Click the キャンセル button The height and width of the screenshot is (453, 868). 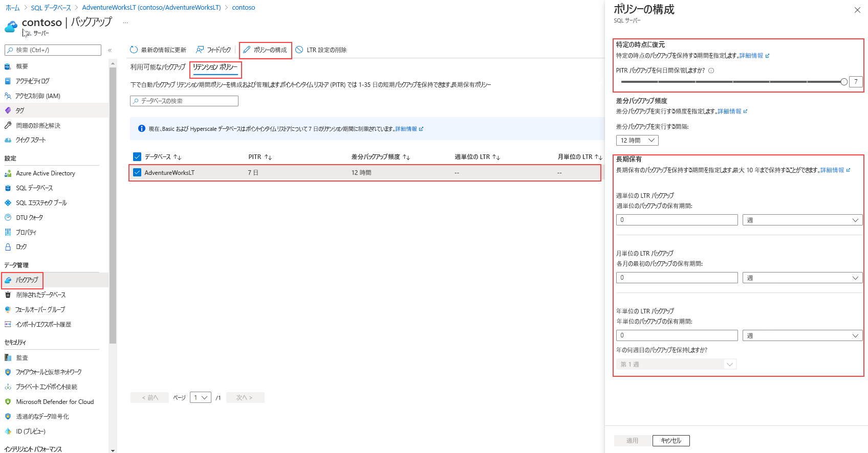coord(671,441)
